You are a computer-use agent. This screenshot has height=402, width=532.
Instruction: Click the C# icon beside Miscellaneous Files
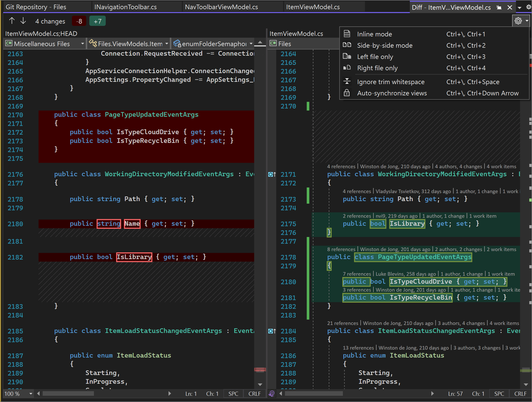tap(9, 43)
